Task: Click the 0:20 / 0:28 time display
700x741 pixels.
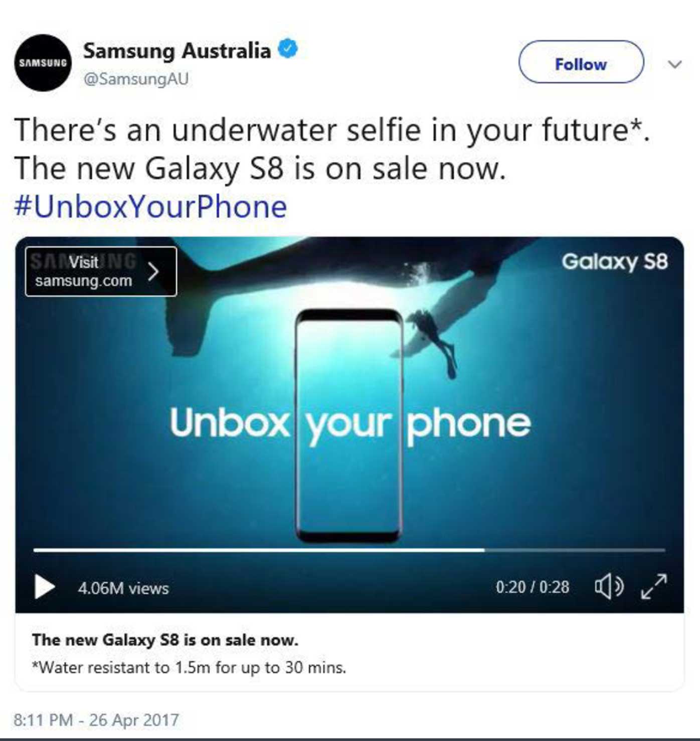Action: pyautogui.click(x=533, y=587)
